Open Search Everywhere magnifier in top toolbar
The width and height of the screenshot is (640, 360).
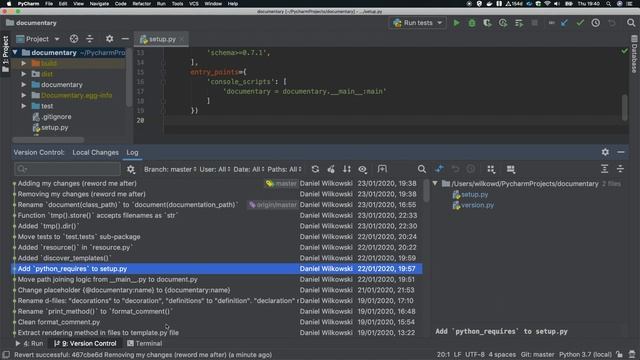[631, 23]
